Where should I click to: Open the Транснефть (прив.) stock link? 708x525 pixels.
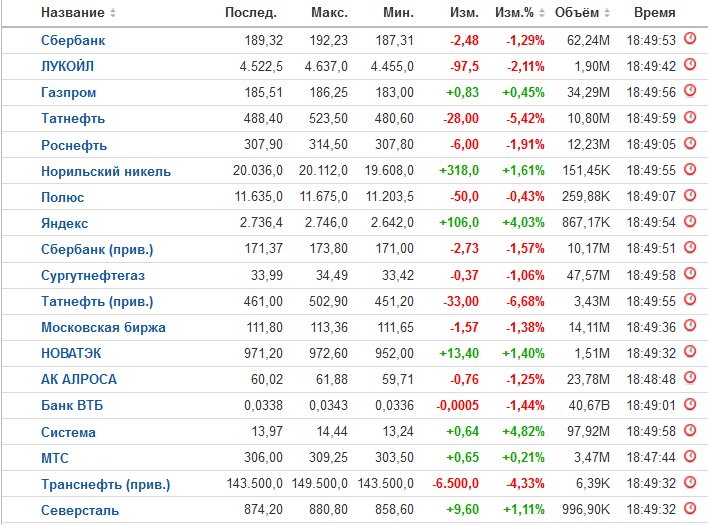point(106,485)
